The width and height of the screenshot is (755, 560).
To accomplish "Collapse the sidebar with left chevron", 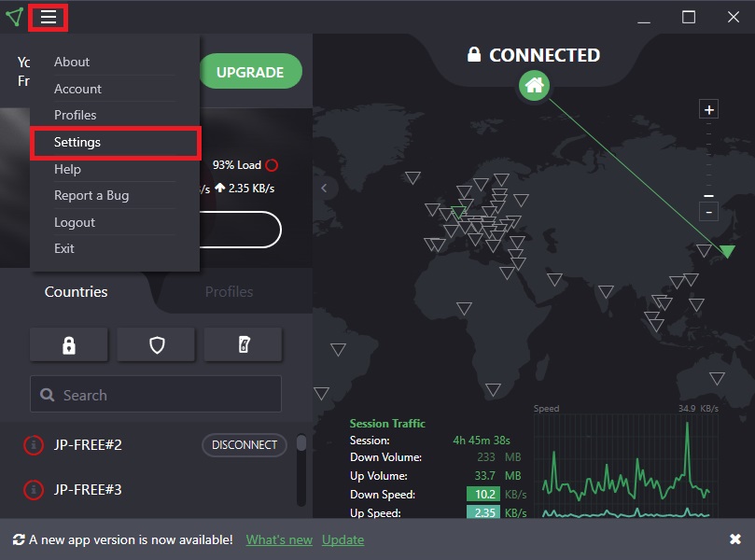I will [324, 189].
